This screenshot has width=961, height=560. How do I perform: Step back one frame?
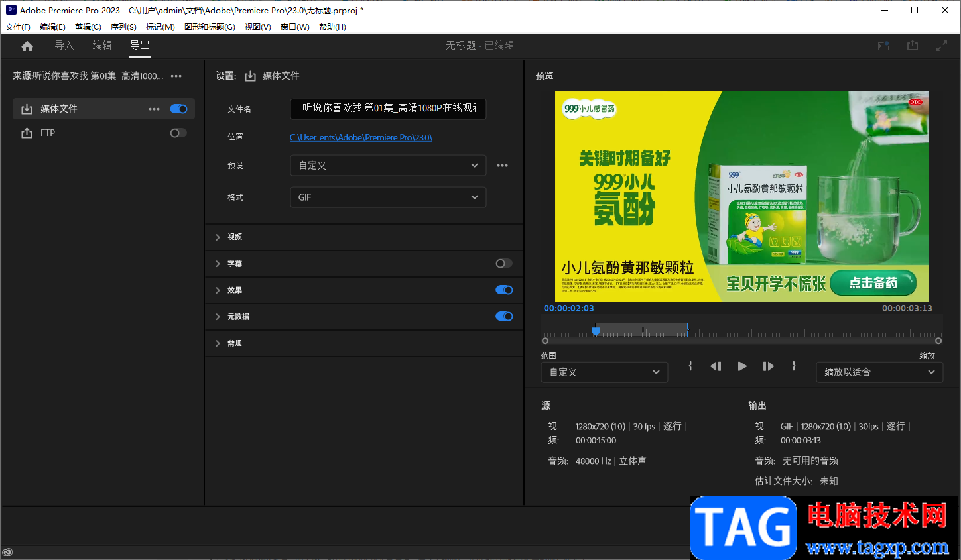(716, 366)
